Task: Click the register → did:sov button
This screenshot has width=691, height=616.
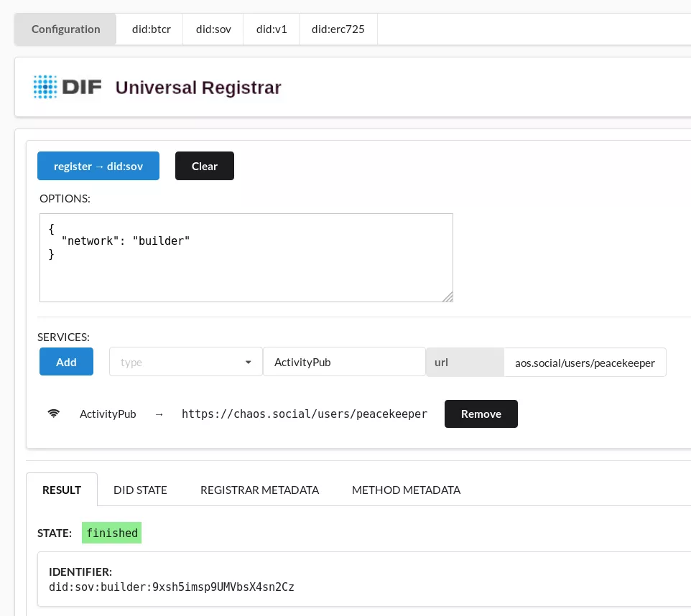Action: click(x=98, y=166)
